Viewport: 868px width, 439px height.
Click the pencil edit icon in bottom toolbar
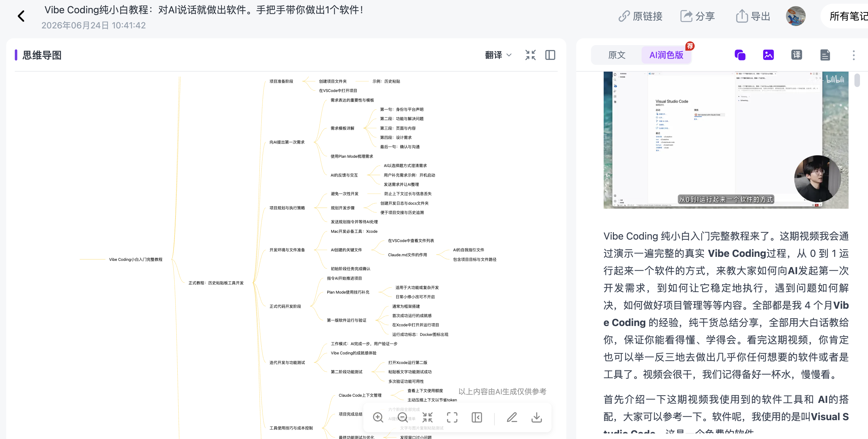tap(512, 417)
